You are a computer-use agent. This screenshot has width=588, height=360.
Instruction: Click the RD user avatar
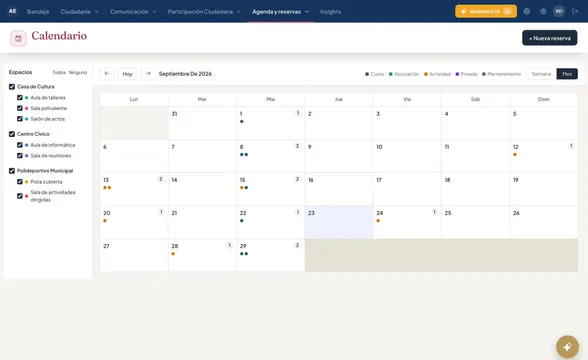coord(559,11)
